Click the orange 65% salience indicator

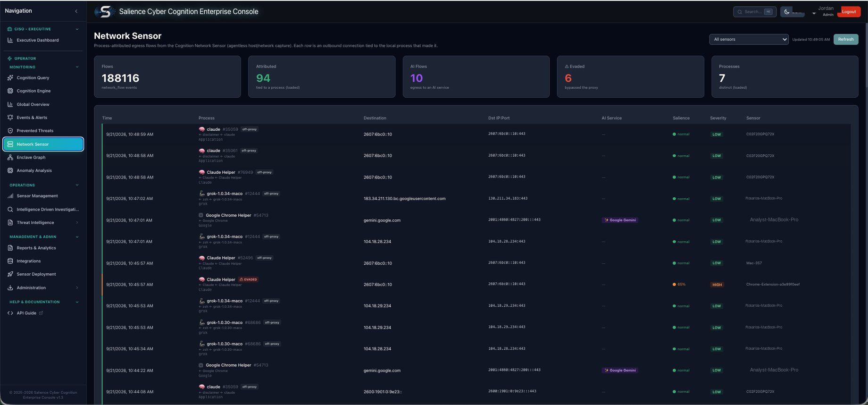(679, 285)
